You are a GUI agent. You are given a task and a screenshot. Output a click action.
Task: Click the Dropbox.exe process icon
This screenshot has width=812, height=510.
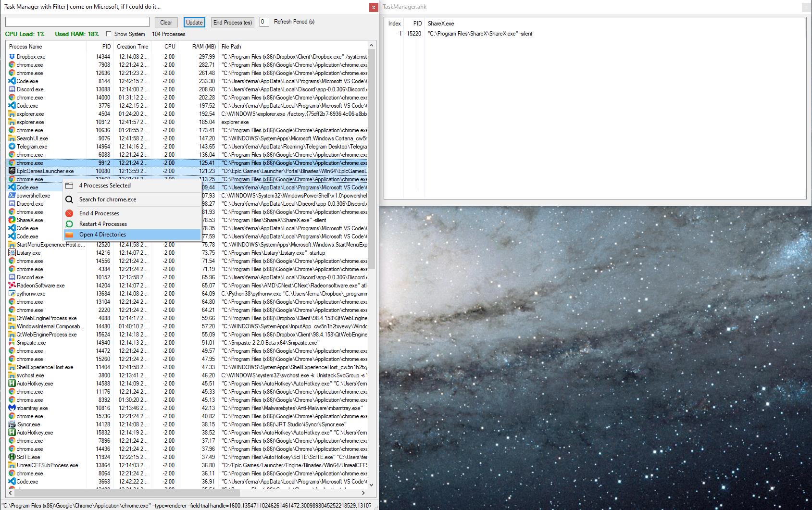point(12,57)
